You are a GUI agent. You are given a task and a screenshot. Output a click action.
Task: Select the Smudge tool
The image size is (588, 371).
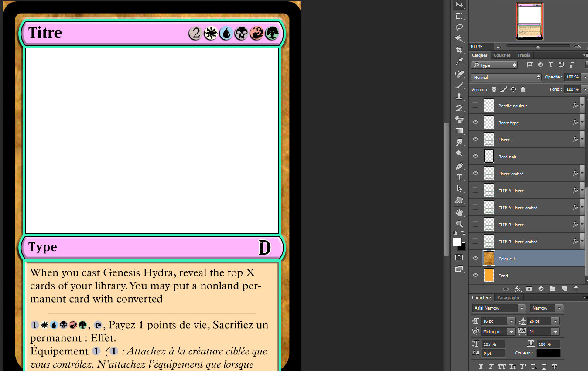459,142
